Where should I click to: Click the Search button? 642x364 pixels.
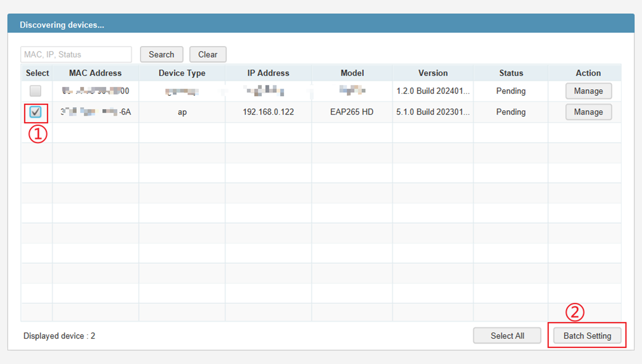tap(161, 54)
